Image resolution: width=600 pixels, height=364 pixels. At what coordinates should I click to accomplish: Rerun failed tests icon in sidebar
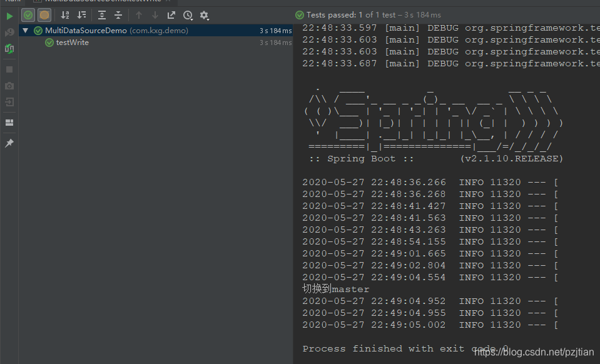[x=9, y=33]
